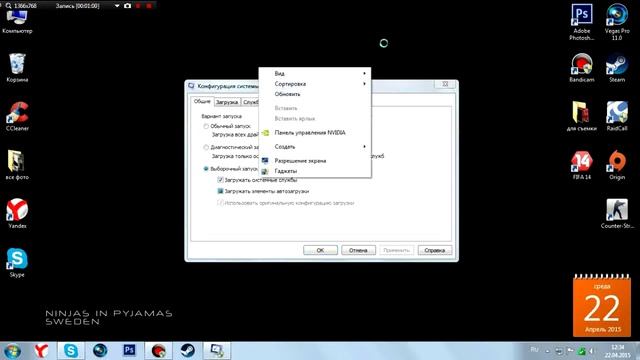Click Bandicam icon in the taskbar
Viewport: 640px width, 360px height.
(158, 351)
